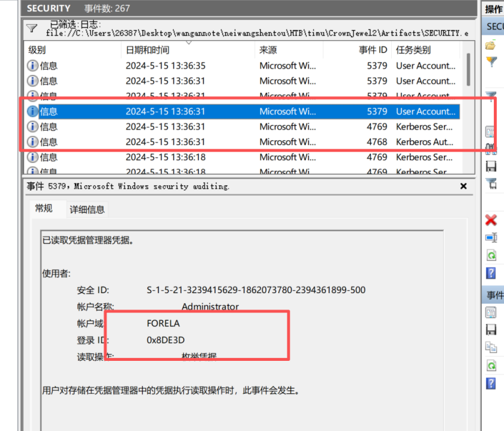Save selected events floppy icon under 事件 section

point(491,330)
